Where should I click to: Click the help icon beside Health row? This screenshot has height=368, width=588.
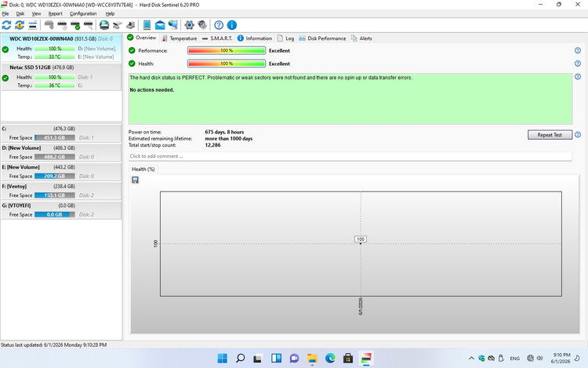tap(578, 64)
